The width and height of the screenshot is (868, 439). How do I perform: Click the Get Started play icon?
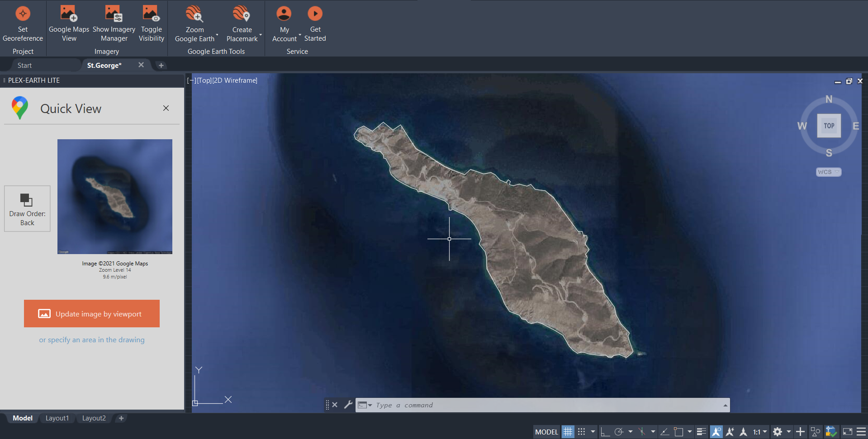(315, 14)
